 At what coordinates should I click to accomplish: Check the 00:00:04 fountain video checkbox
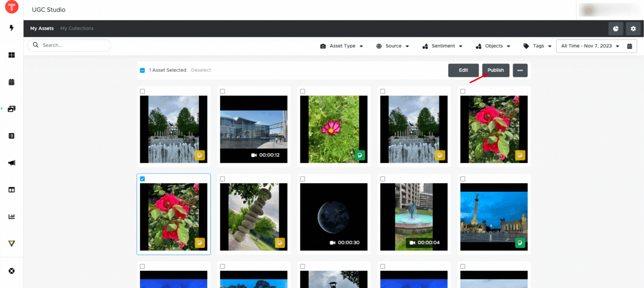click(382, 179)
